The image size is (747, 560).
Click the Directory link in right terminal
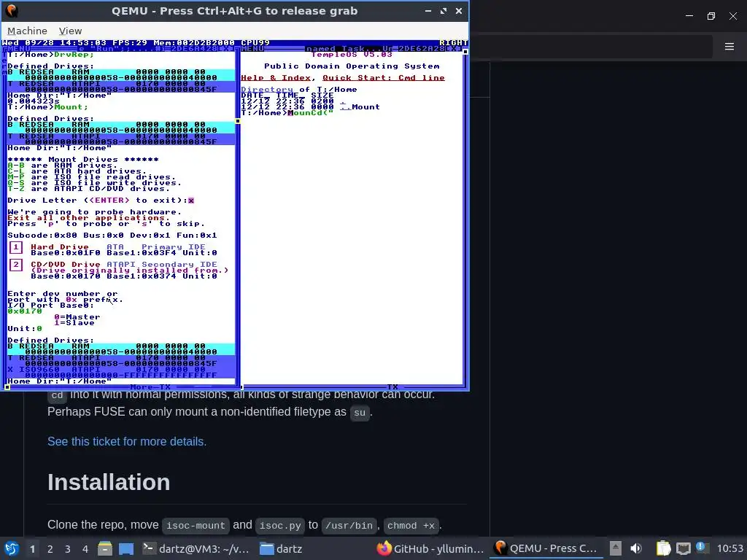click(x=267, y=89)
